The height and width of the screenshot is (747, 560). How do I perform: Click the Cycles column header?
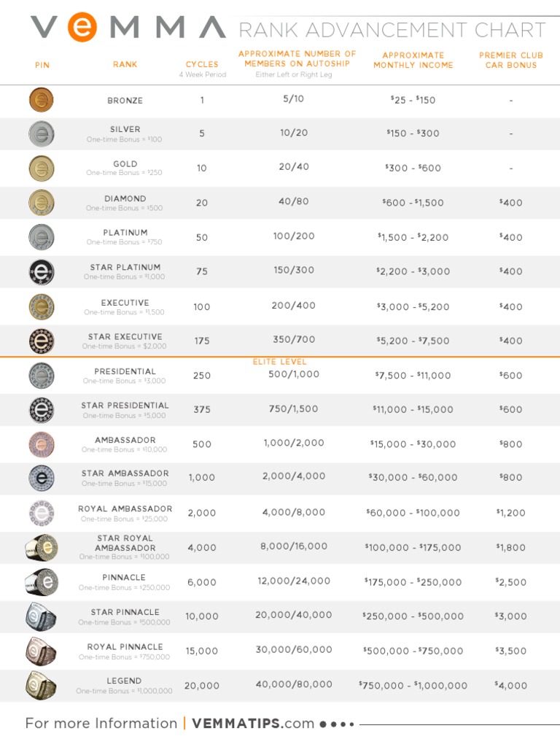pyautogui.click(x=202, y=64)
